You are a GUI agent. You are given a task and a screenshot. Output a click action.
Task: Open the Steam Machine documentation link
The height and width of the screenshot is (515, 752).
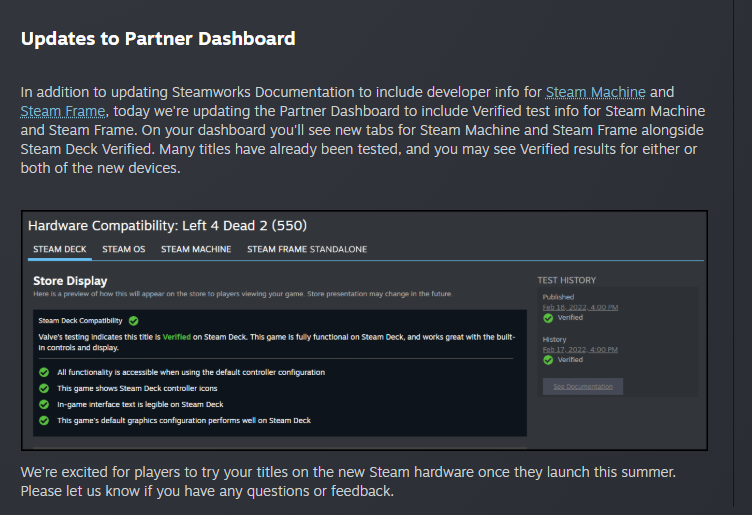click(x=596, y=92)
